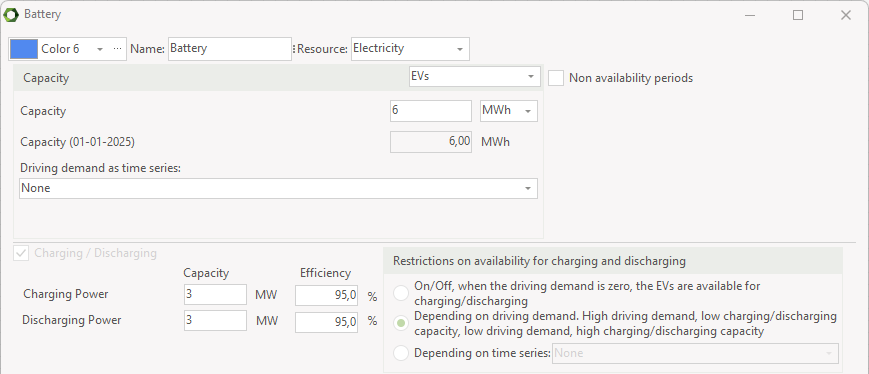Viewport: 869px width, 374px height.
Task: Enable Non availability periods checkbox
Action: (556, 78)
